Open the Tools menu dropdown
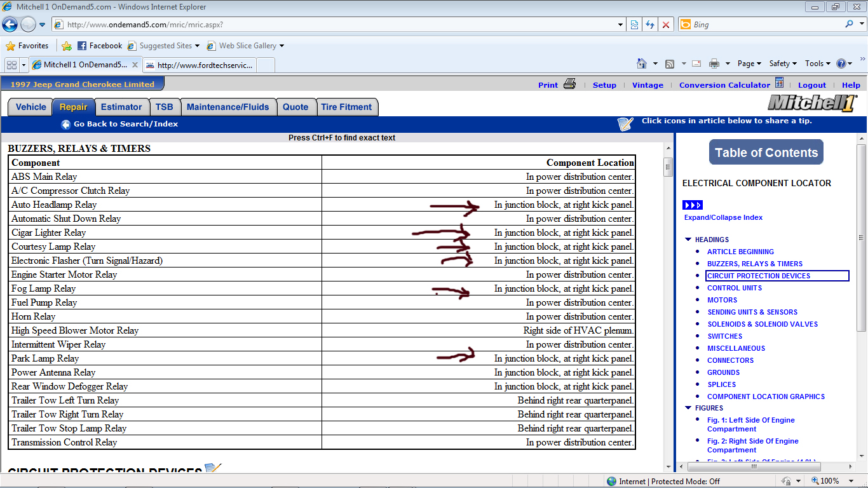Viewport: 868px width, 488px height. (817, 64)
